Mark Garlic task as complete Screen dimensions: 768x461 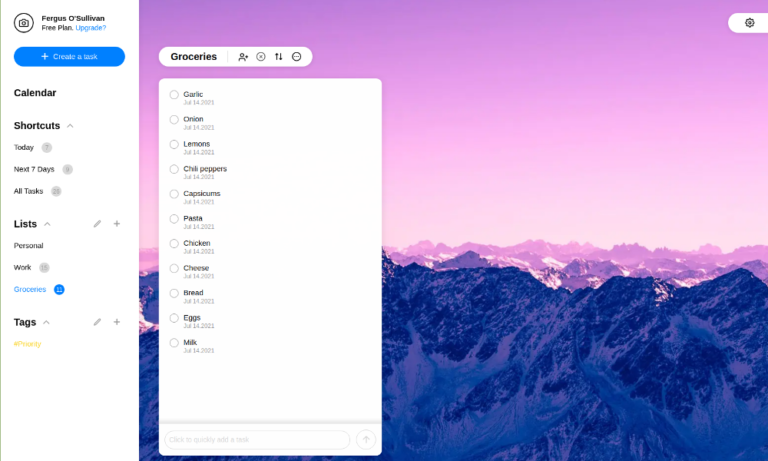pyautogui.click(x=174, y=95)
